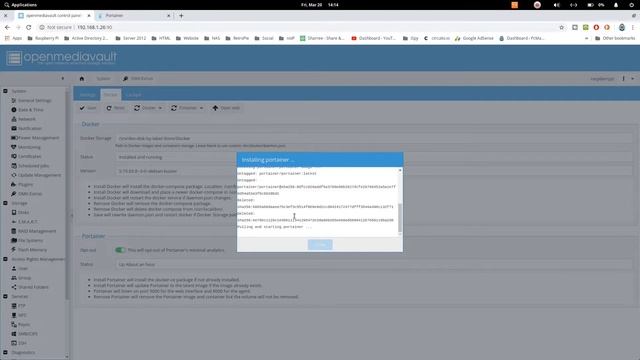Click the power icon in top panel
This screenshot has height=360, width=640.
point(631,5)
